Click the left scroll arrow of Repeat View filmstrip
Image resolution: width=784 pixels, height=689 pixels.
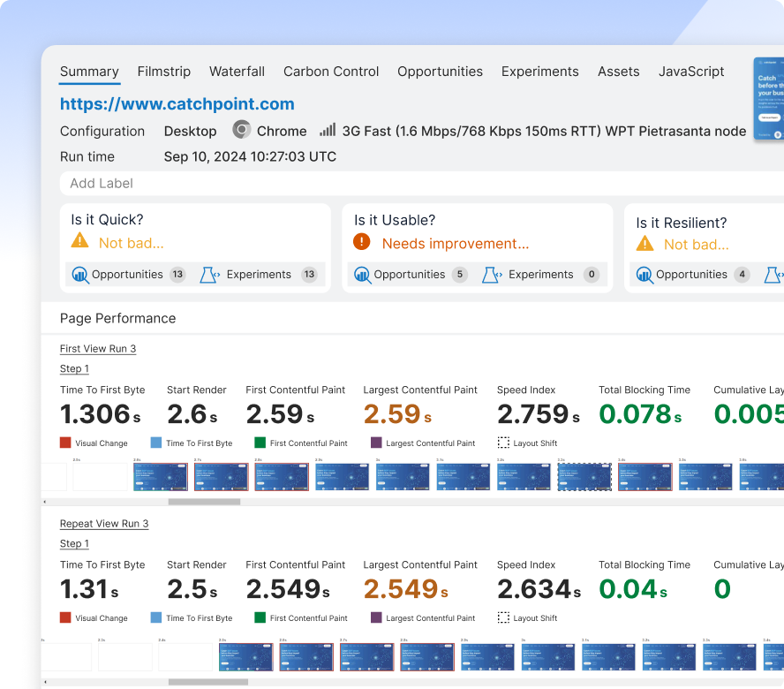[45, 682]
